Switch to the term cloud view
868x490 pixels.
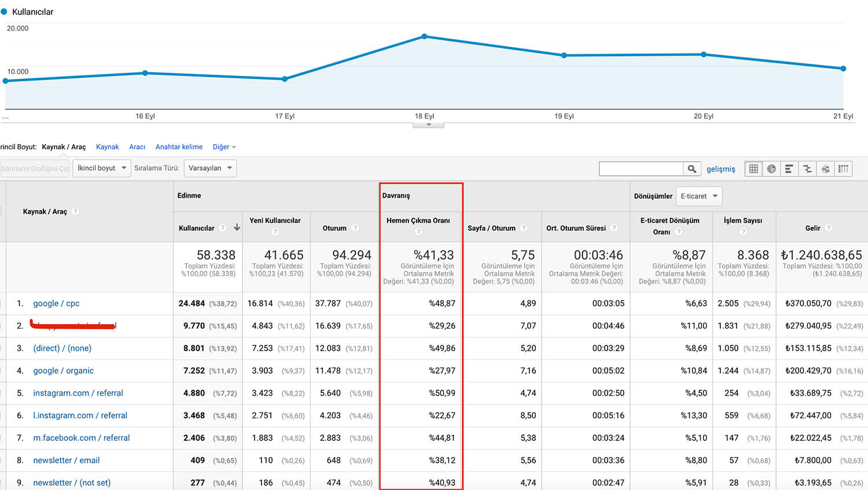pos(825,168)
